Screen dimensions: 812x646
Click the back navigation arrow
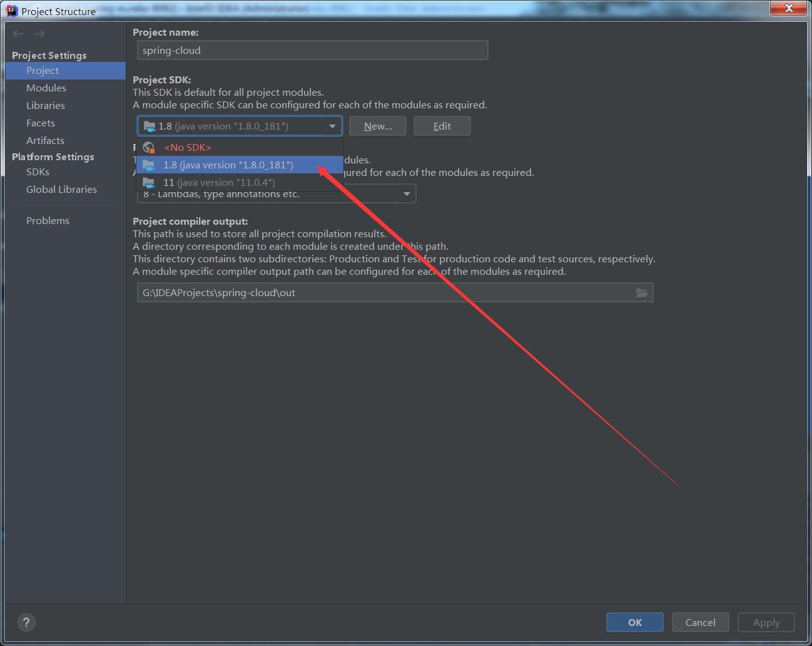coord(18,34)
